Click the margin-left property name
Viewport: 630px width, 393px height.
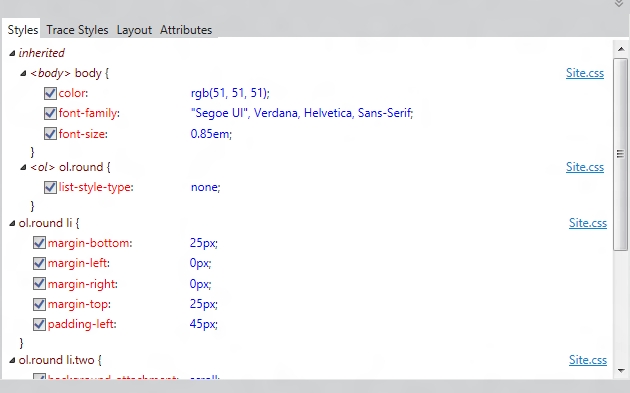tap(79, 263)
